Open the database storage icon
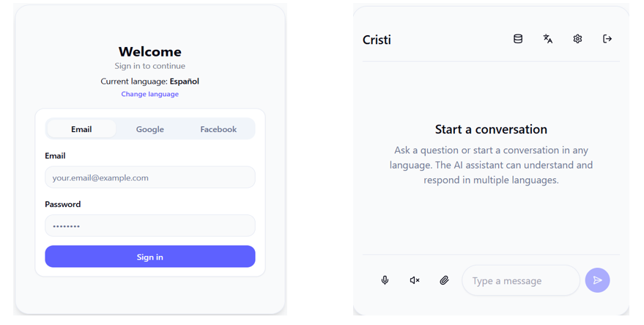This screenshot has width=644, height=325. 518,39
